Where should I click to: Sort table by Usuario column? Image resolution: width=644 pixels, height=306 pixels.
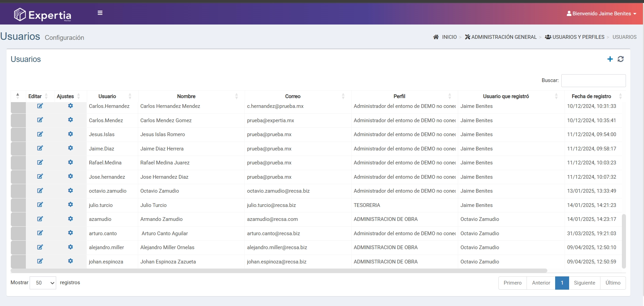(x=113, y=96)
